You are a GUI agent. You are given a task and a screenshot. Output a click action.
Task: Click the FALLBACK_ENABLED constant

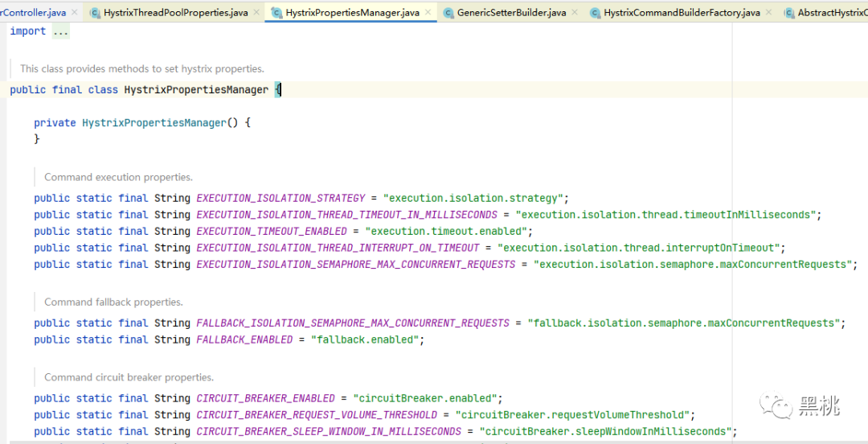click(244, 339)
